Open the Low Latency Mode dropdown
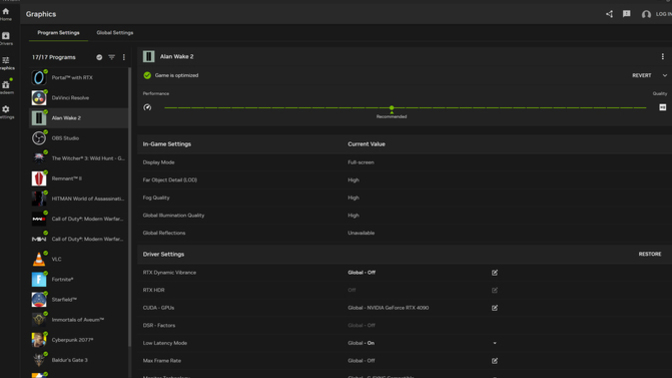The width and height of the screenshot is (672, 378). point(495,343)
